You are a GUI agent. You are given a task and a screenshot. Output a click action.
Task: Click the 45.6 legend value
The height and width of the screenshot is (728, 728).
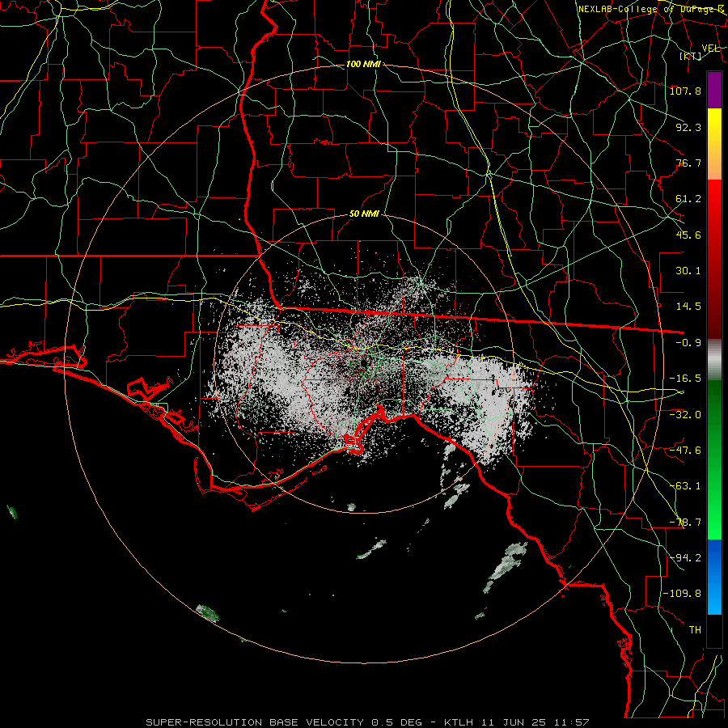point(688,235)
